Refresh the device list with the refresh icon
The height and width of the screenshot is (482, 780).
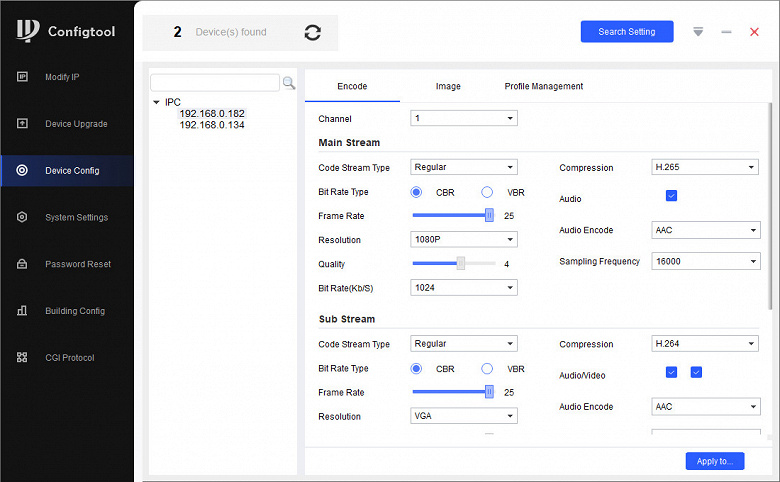pos(313,33)
